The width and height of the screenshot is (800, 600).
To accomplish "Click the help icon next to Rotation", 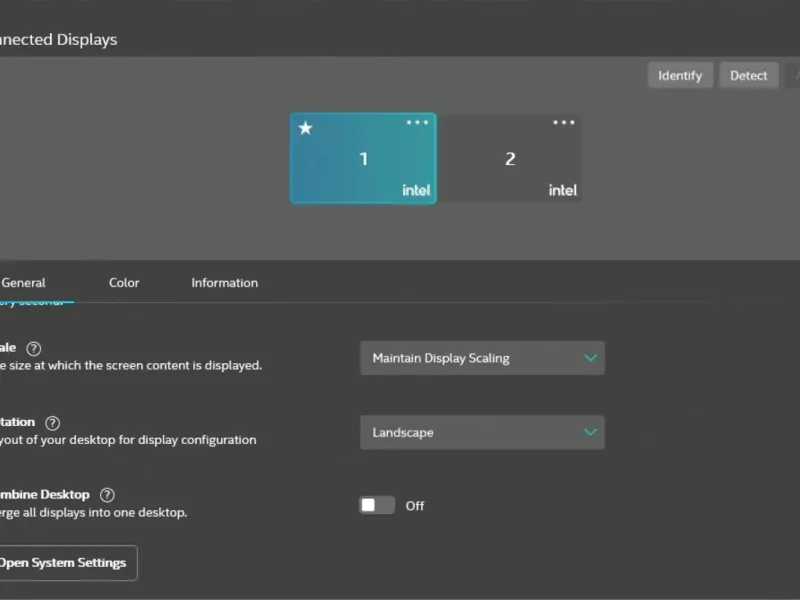I will pos(53,423).
